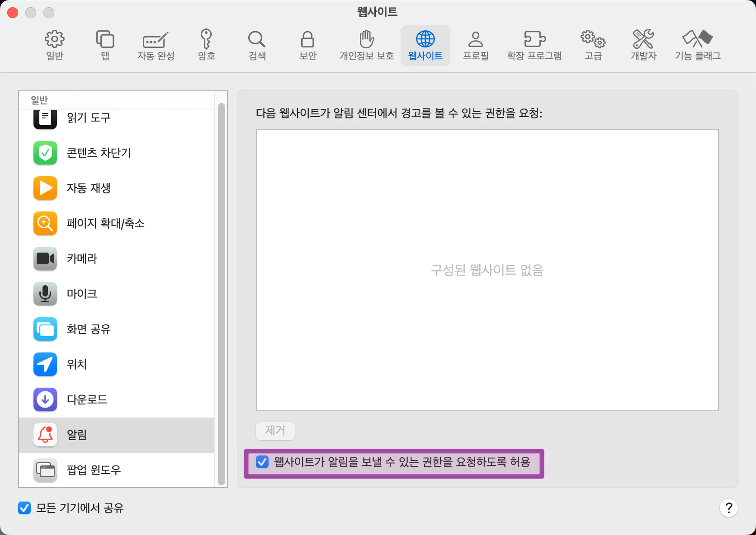Switch to the 자동 완성 tab label
Image resolution: width=756 pixels, height=535 pixels.
156,56
